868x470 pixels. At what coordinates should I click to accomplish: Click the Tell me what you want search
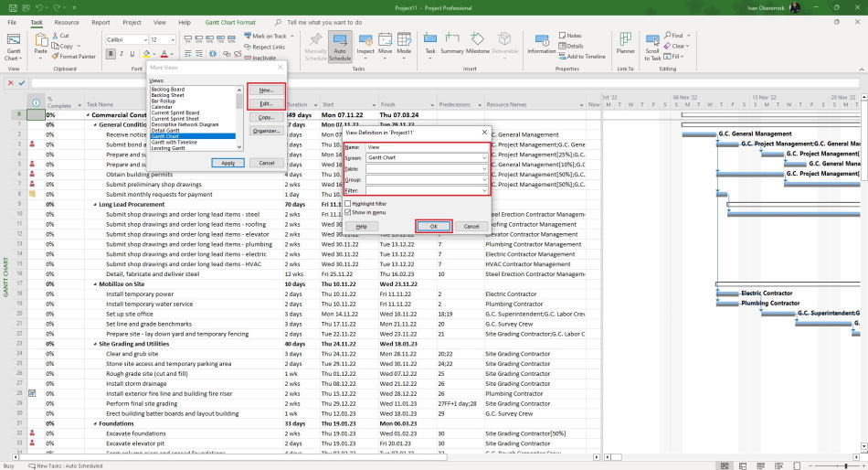(324, 22)
